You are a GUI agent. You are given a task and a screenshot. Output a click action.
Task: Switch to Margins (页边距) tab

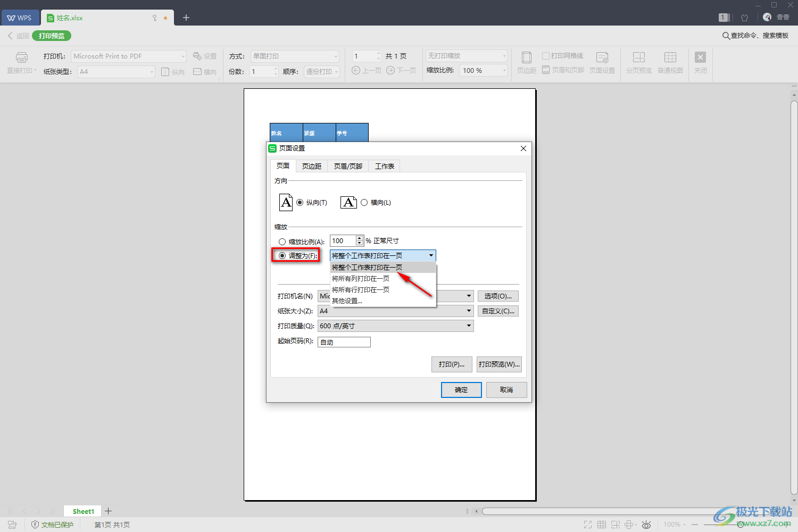312,166
